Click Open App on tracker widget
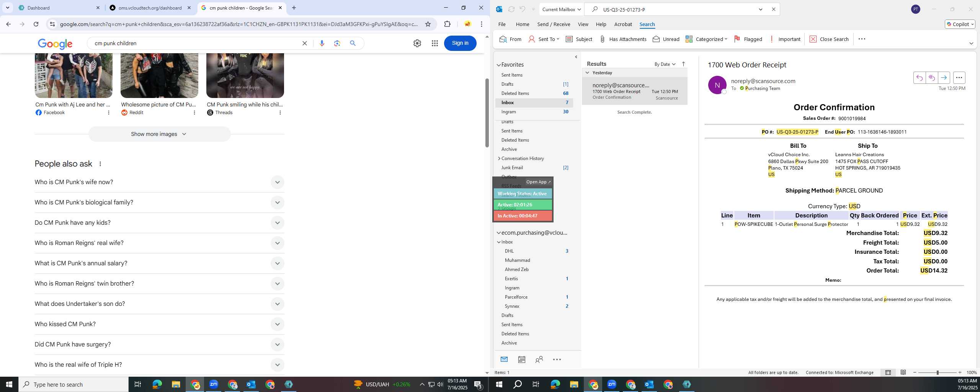This screenshot has height=392, width=980. pyautogui.click(x=538, y=182)
